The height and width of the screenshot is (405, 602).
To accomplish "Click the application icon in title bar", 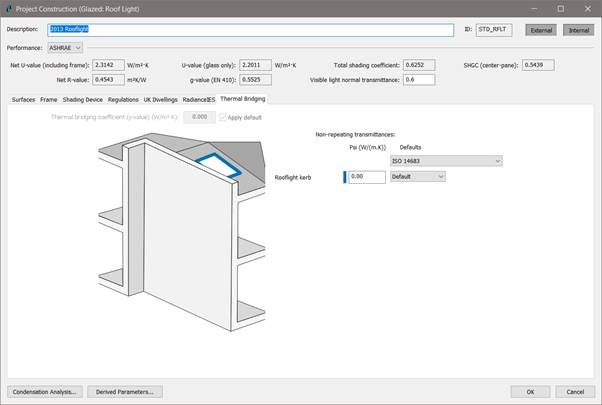I will [x=9, y=8].
